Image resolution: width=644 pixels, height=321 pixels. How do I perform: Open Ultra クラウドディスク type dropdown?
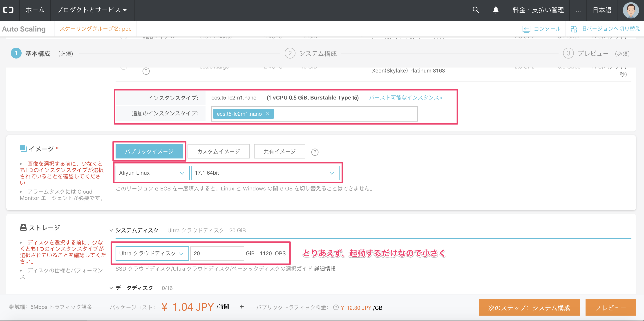coord(152,253)
